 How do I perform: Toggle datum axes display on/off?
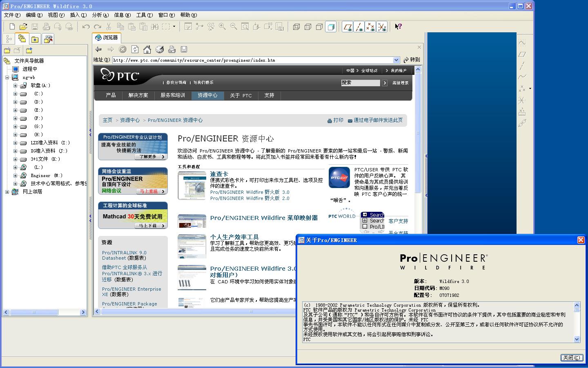click(359, 27)
